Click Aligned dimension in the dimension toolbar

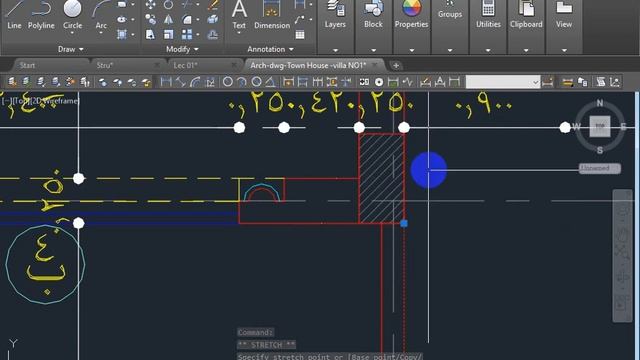point(180,82)
